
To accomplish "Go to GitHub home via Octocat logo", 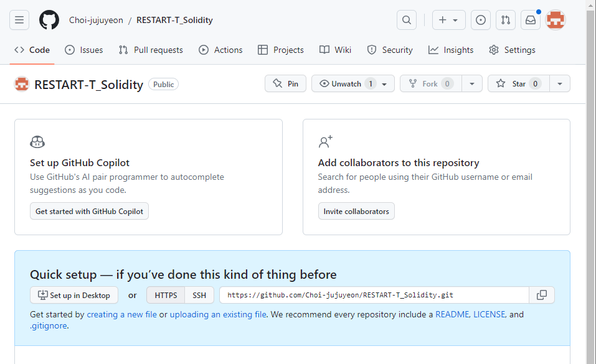I will click(49, 20).
